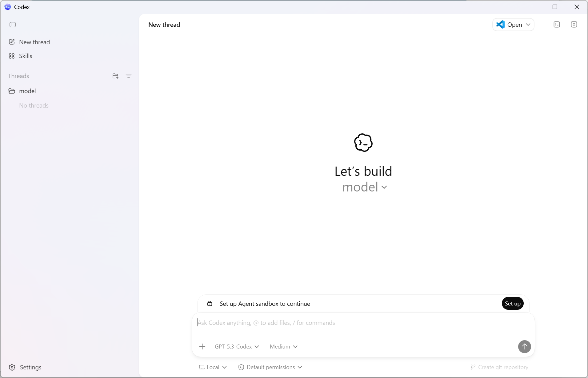Add new project folder icon in Threads
Viewport: 588px width, 378px height.
115,76
